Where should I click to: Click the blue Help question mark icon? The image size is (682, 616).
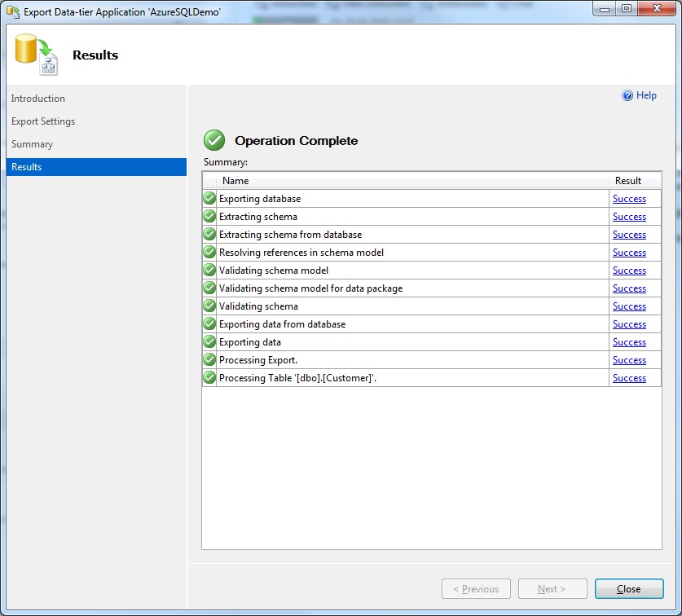(x=627, y=95)
